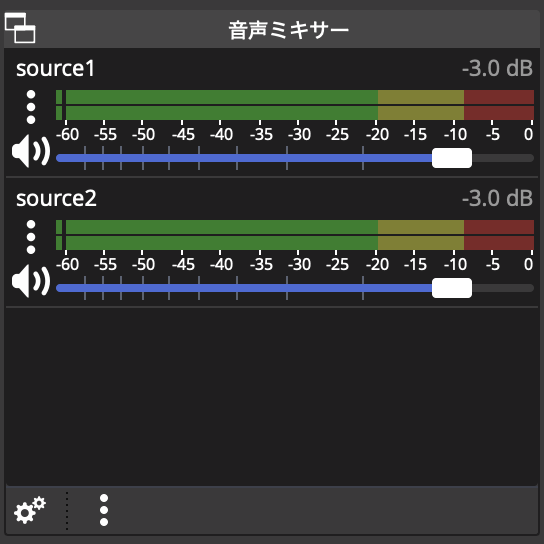544x544 pixels.
Task: Click source2's -3.0 dB readout
Action: click(498, 198)
